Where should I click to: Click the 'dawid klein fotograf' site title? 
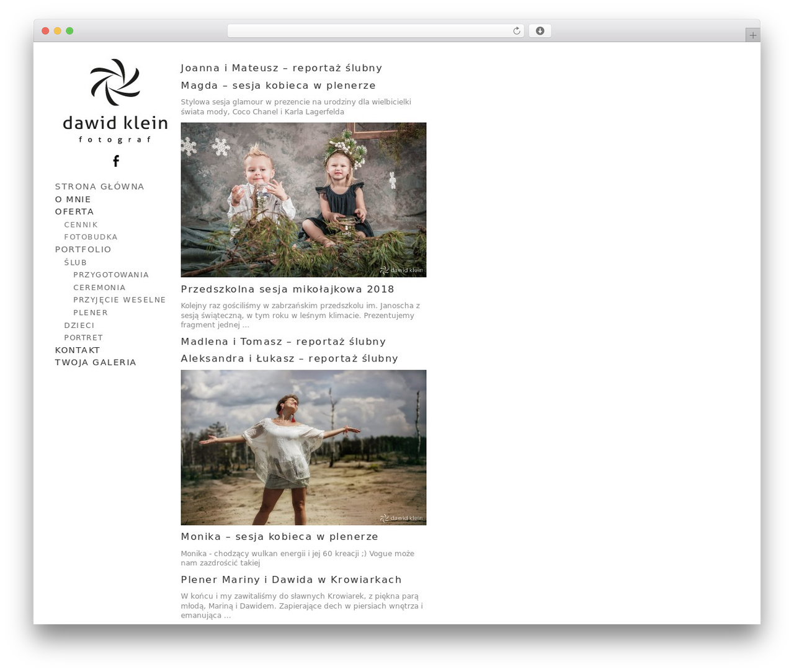[115, 129]
